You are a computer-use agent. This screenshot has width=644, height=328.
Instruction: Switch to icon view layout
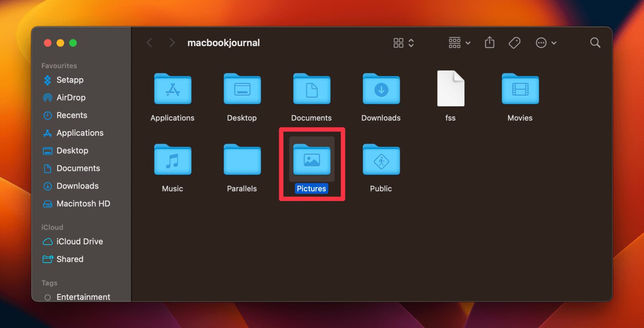pos(398,42)
